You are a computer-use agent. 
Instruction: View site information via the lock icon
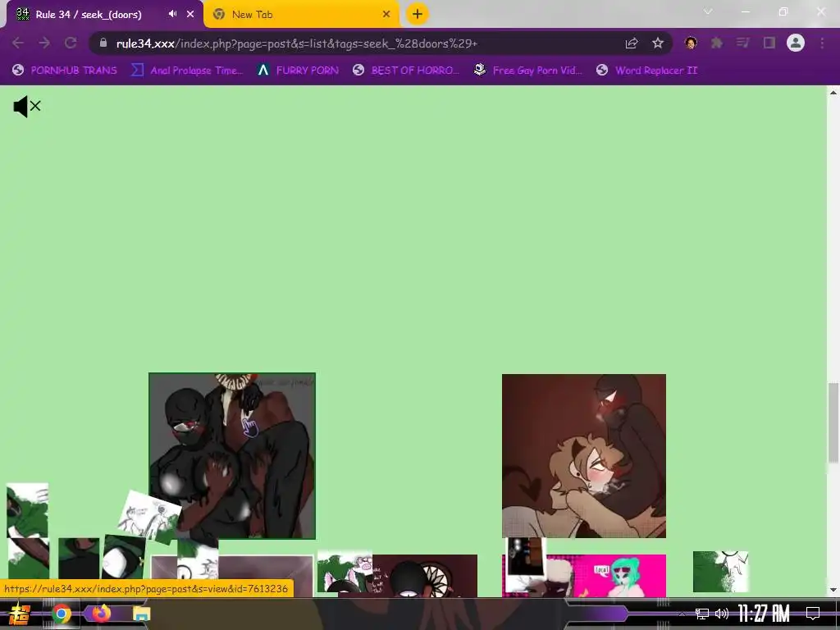pyautogui.click(x=103, y=43)
